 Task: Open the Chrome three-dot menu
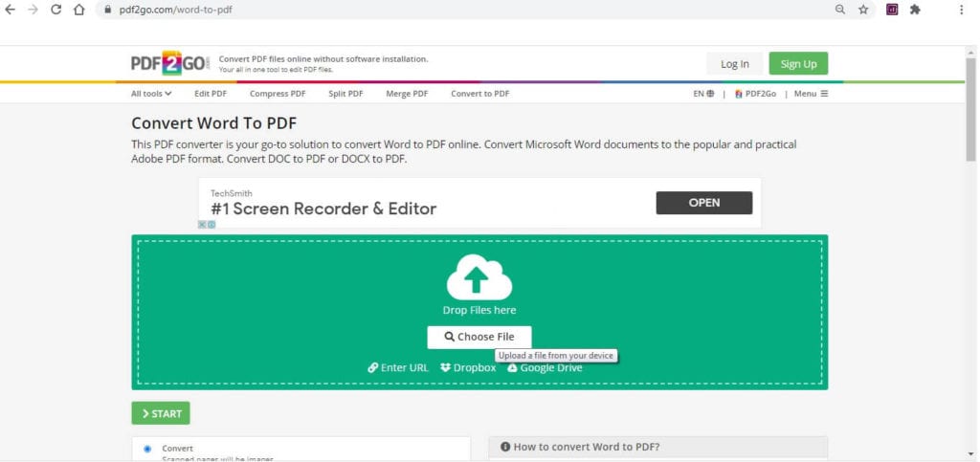pyautogui.click(x=961, y=10)
